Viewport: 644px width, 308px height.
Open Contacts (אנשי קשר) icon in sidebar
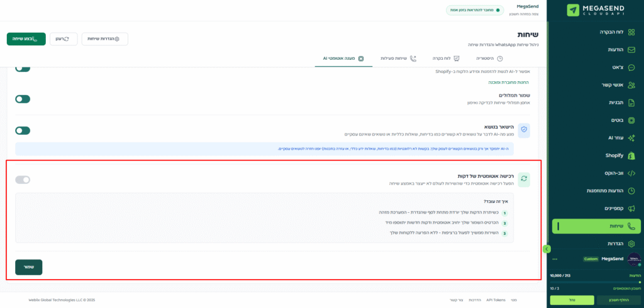click(631, 85)
